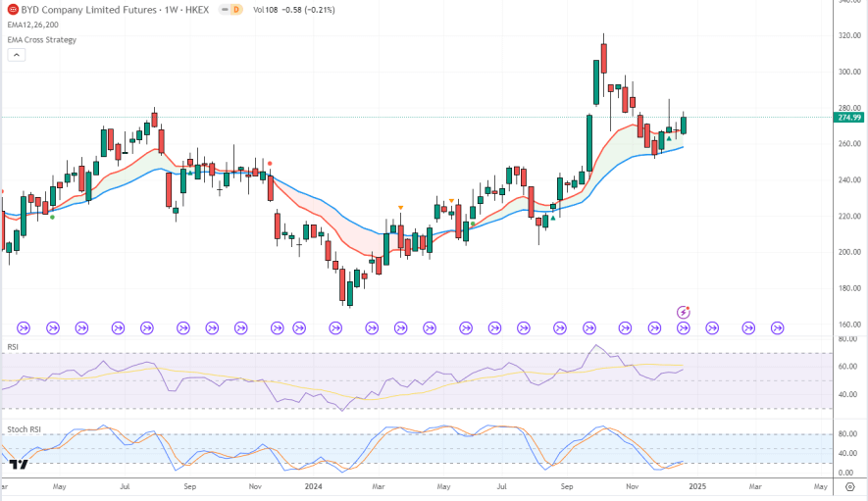The image size is (868, 501).
Task: Click the 274.99 current price label
Action: click(x=847, y=118)
